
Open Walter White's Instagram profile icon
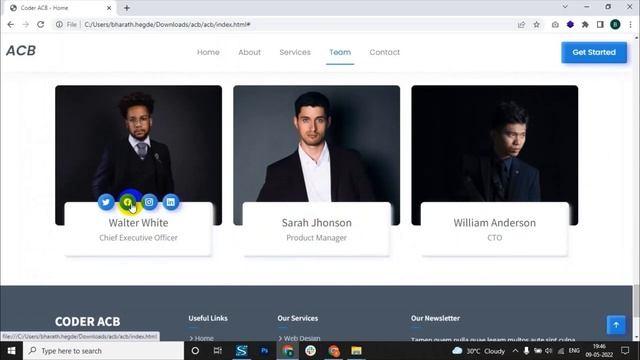(x=149, y=202)
